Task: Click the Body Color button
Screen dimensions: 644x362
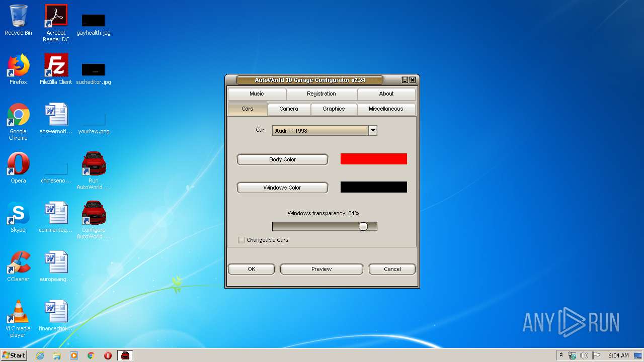Action: click(282, 159)
